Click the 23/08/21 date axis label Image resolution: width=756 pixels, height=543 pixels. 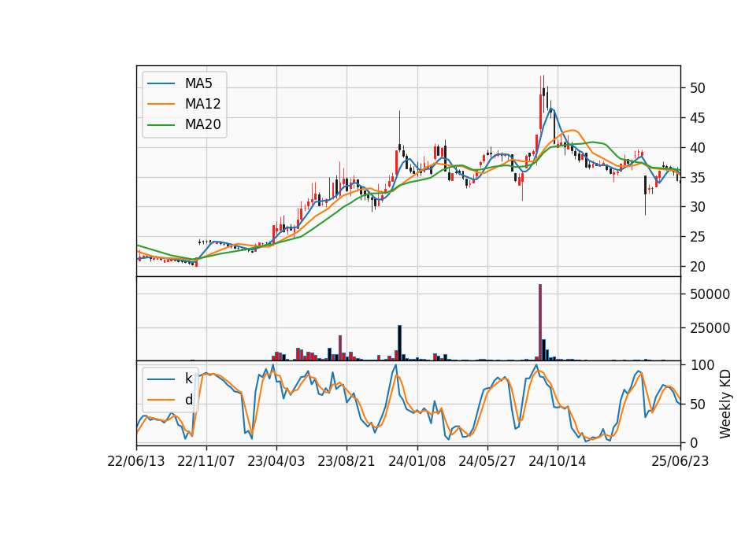(x=346, y=462)
